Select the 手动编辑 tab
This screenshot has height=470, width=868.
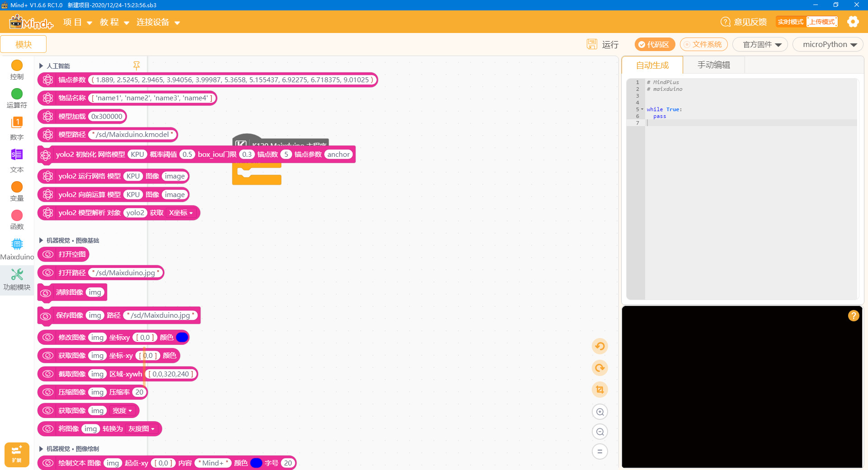[713, 65]
